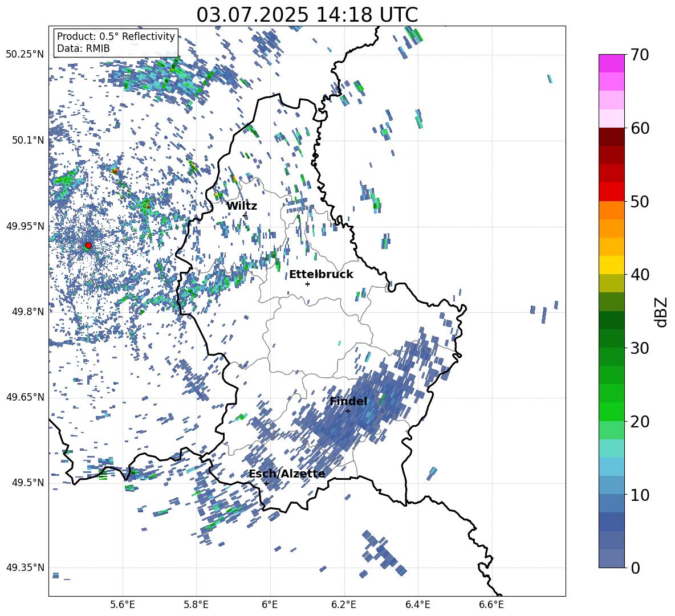This screenshot has width=675, height=616.
Task: Click the colorbar value 30
Action: [x=640, y=348]
